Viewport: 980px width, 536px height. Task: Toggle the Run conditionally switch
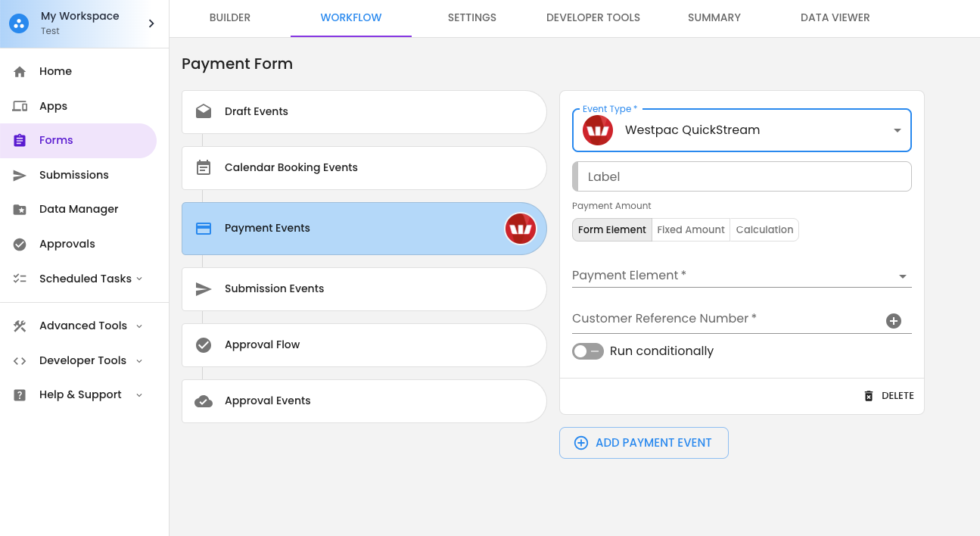point(588,351)
